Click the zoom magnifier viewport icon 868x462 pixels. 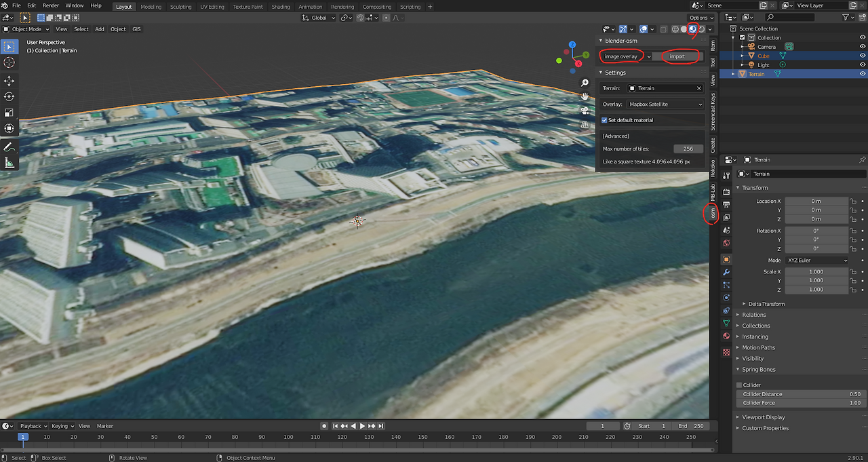click(585, 83)
